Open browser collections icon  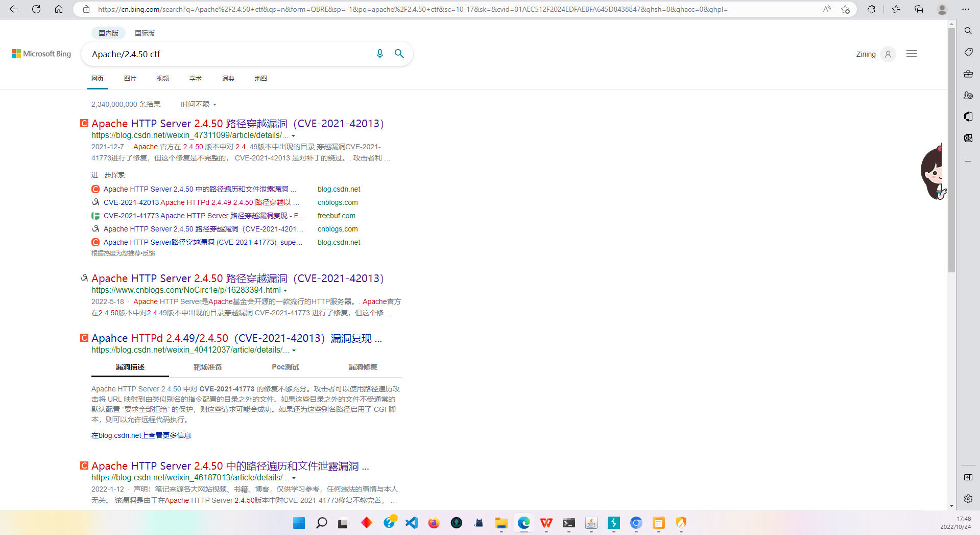pyautogui.click(x=919, y=9)
